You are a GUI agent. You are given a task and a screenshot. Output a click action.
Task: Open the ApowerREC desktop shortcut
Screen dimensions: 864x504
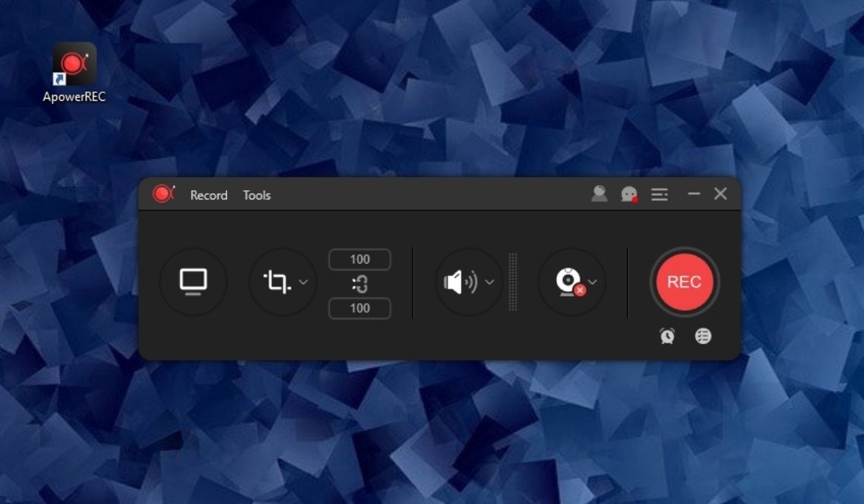tap(74, 72)
